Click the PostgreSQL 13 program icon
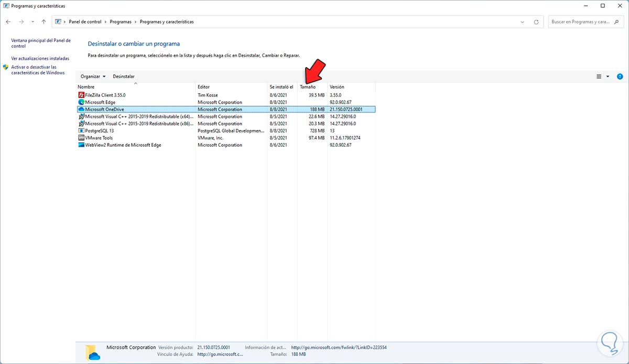 click(81, 130)
